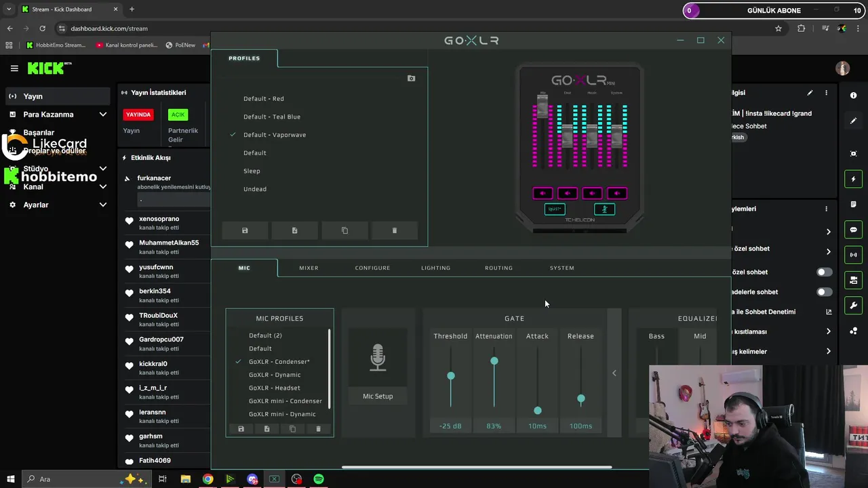The height and width of the screenshot is (488, 868).
Task: Toggle camera panel in Kick right toolbar
Action: [x=853, y=280]
